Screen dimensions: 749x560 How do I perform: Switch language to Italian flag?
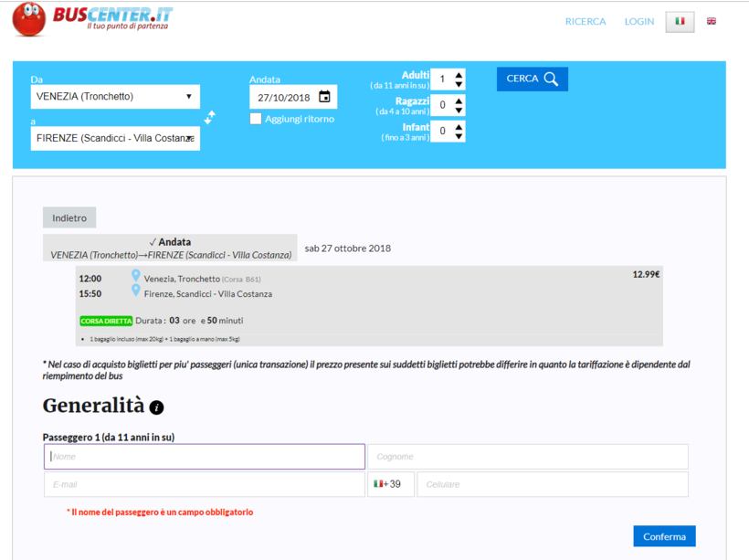click(x=680, y=21)
